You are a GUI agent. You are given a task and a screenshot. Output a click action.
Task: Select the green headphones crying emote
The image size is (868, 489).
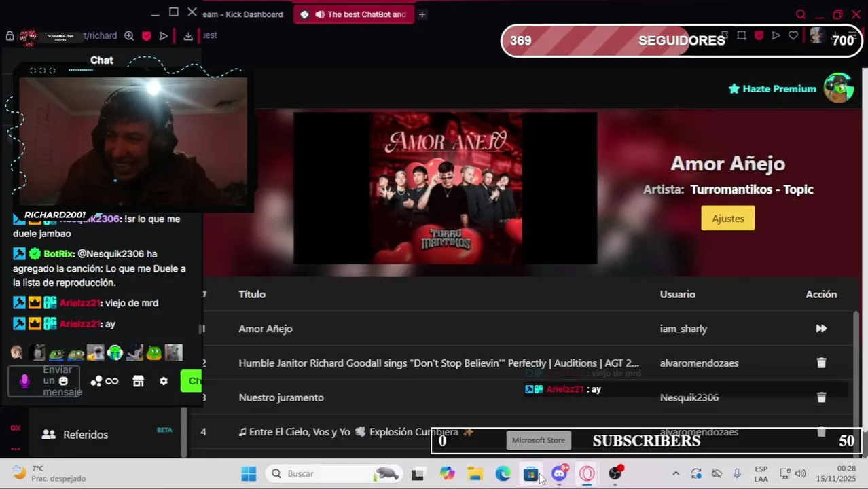115,352
